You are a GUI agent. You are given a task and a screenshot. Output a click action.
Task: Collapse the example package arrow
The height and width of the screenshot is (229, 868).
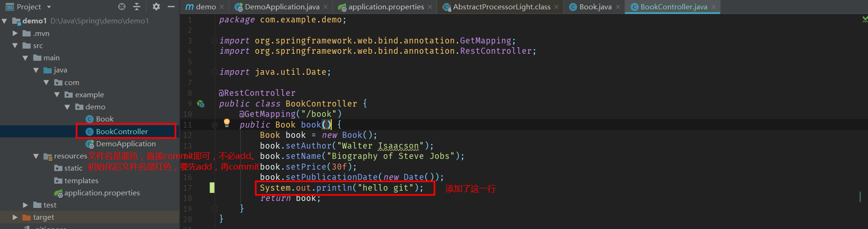click(57, 94)
